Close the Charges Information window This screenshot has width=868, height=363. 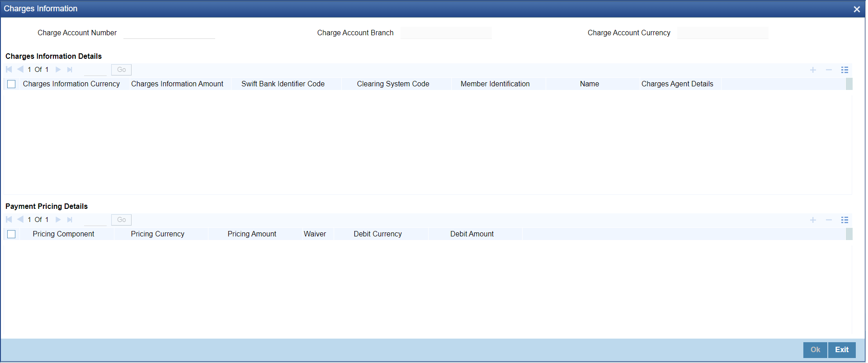857,9
